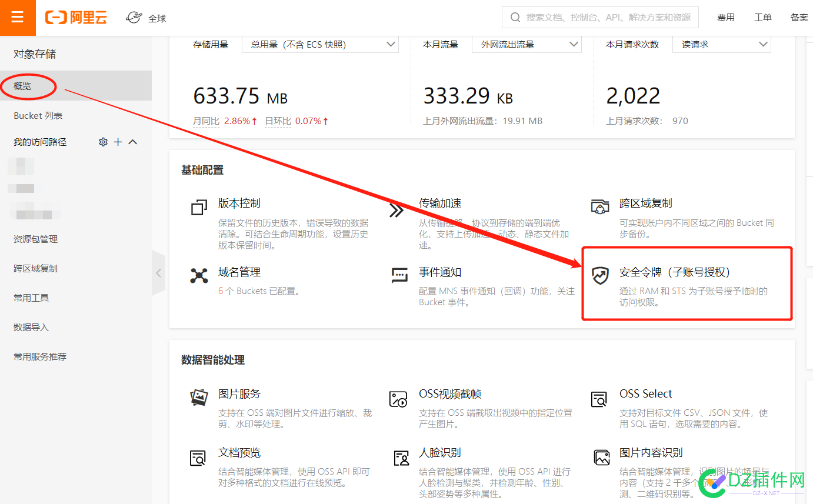Open the 外网流出流量 traffic dropdown

(527, 44)
